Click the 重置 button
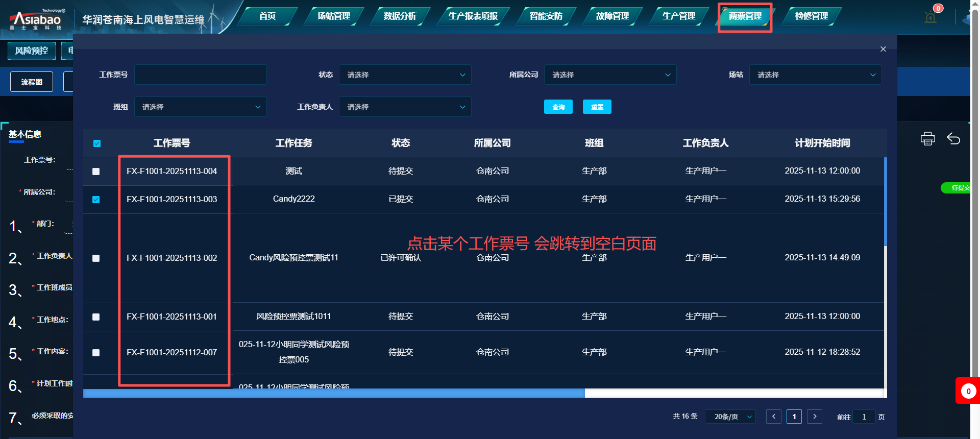Image resolution: width=980 pixels, height=439 pixels. [597, 107]
